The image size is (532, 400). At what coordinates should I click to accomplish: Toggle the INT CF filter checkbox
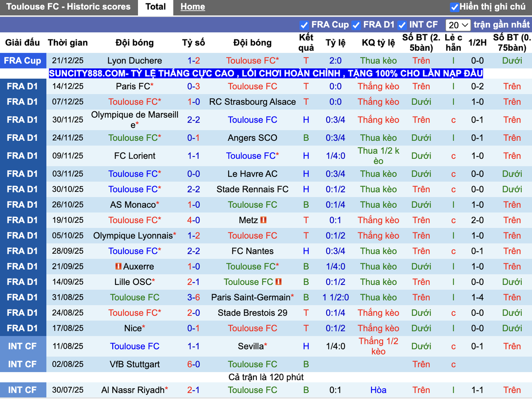point(402,25)
